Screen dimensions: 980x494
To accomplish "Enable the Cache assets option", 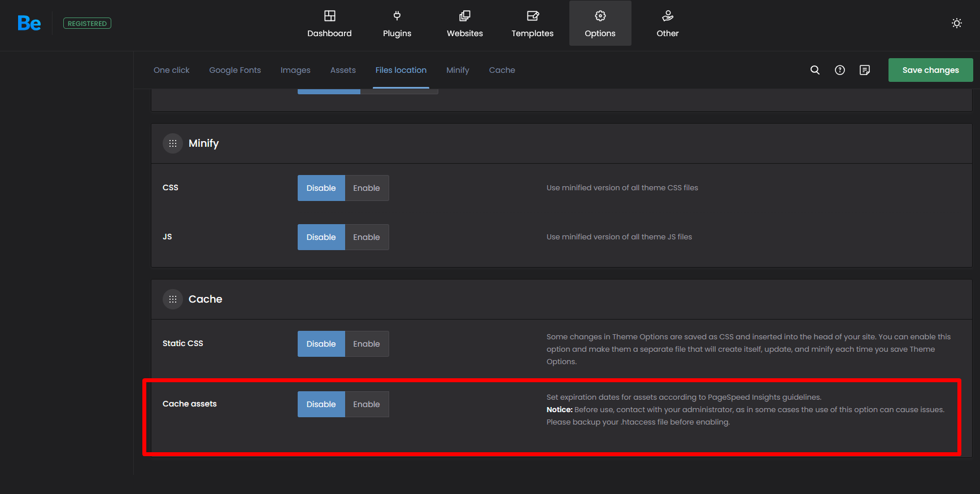I will 367,404.
